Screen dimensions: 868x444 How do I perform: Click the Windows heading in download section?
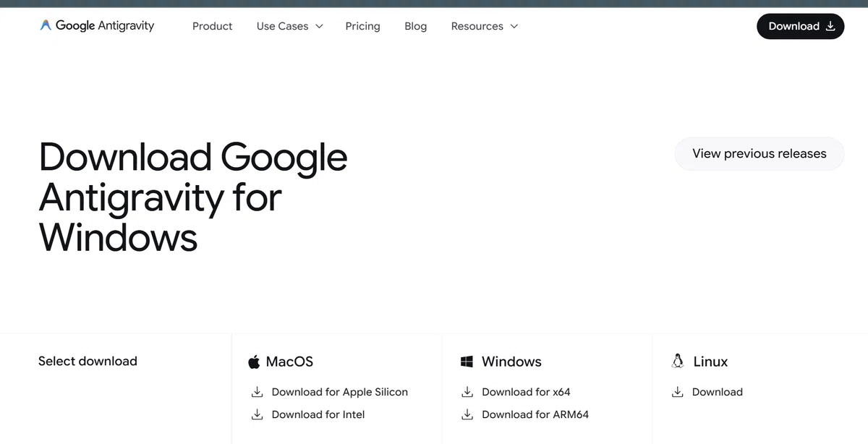click(x=511, y=362)
